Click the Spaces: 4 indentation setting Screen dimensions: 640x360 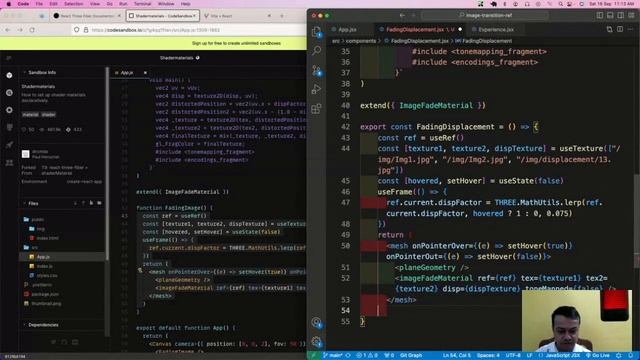click(x=488, y=356)
